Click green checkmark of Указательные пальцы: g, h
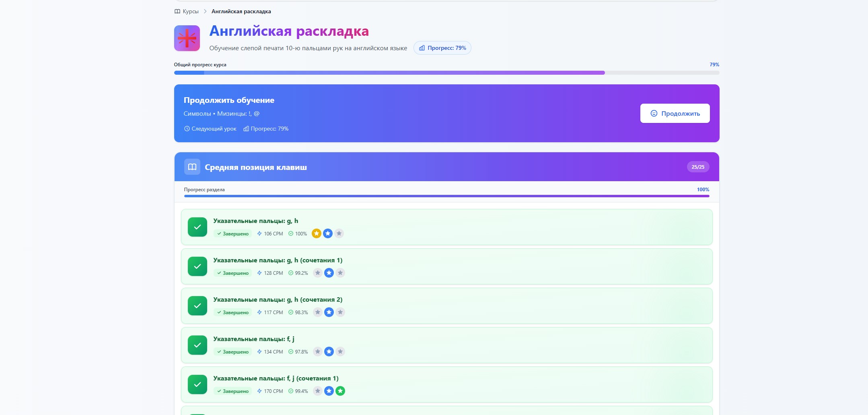This screenshot has width=868, height=415. pos(197,227)
